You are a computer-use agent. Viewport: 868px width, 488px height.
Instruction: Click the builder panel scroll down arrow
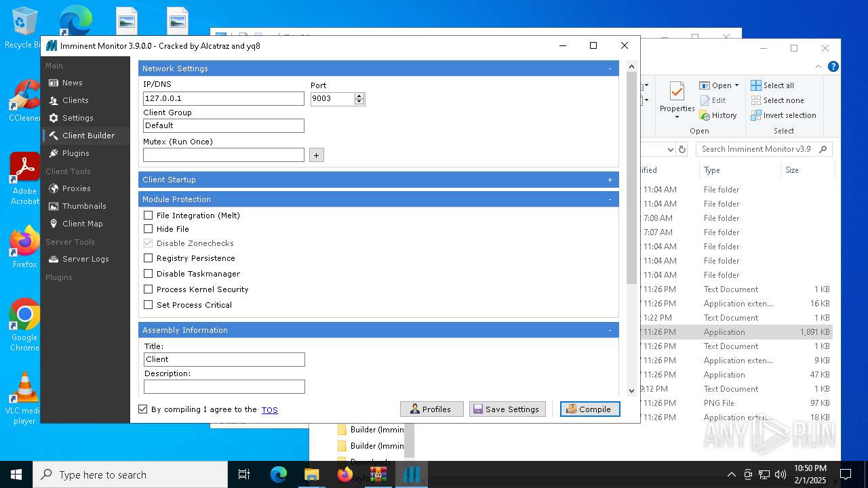[632, 390]
